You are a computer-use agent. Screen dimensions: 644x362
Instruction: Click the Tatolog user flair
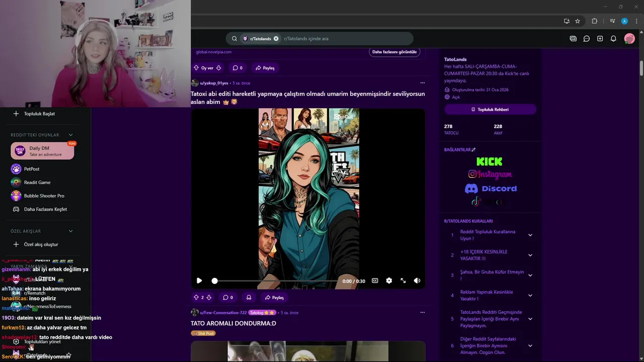[x=262, y=313]
